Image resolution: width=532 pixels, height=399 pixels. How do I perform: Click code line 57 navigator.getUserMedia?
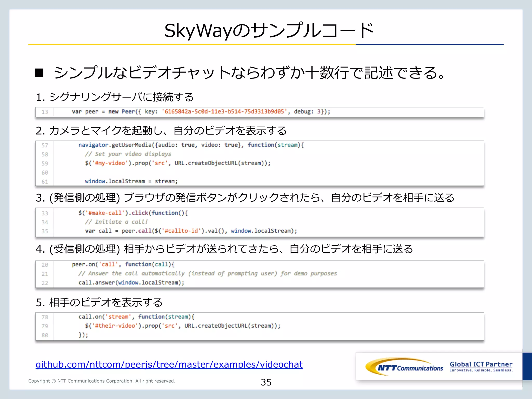[x=191, y=145]
